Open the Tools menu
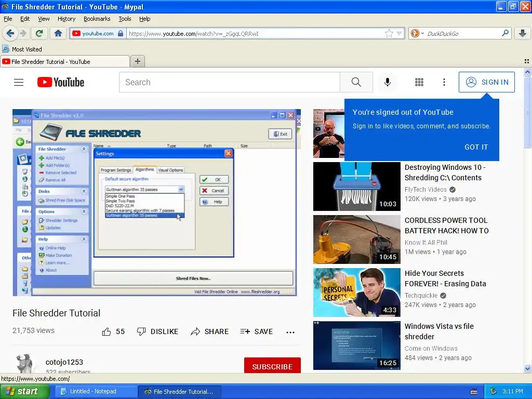The height and width of the screenshot is (399, 532). pyautogui.click(x=125, y=19)
